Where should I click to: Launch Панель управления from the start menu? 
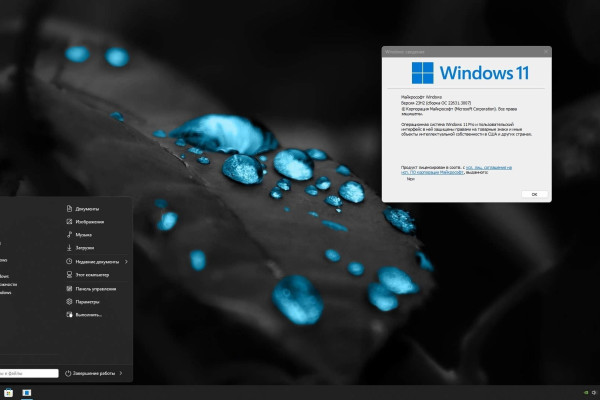click(x=91, y=289)
